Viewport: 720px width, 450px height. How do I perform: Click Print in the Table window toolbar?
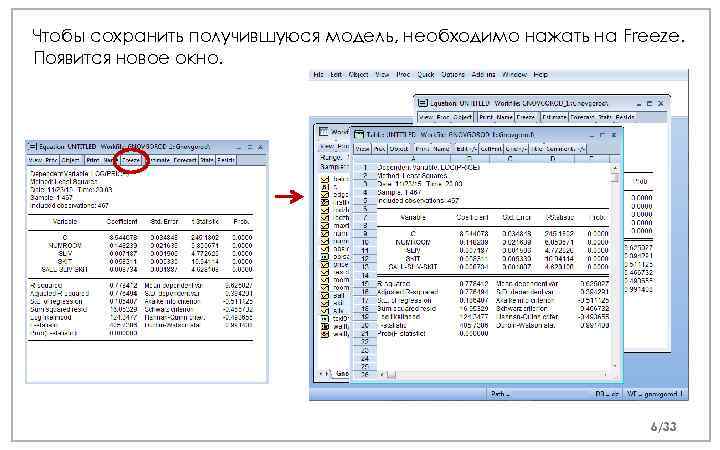422,149
